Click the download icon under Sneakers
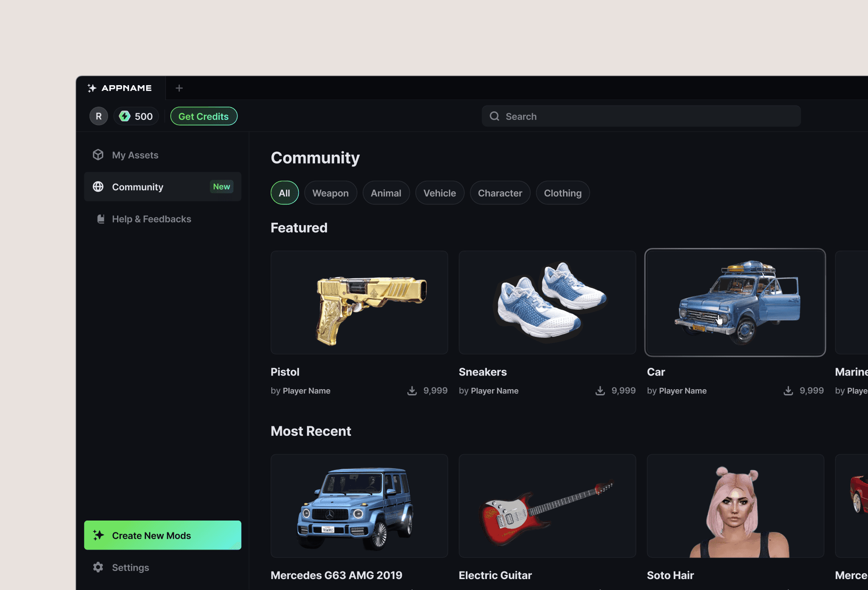Screen dimensions: 868x590 click(x=600, y=391)
